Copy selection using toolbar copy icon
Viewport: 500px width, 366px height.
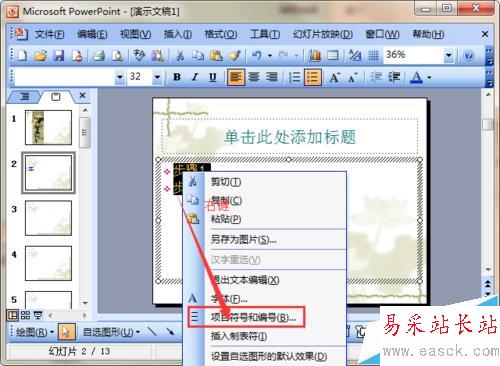[198, 55]
